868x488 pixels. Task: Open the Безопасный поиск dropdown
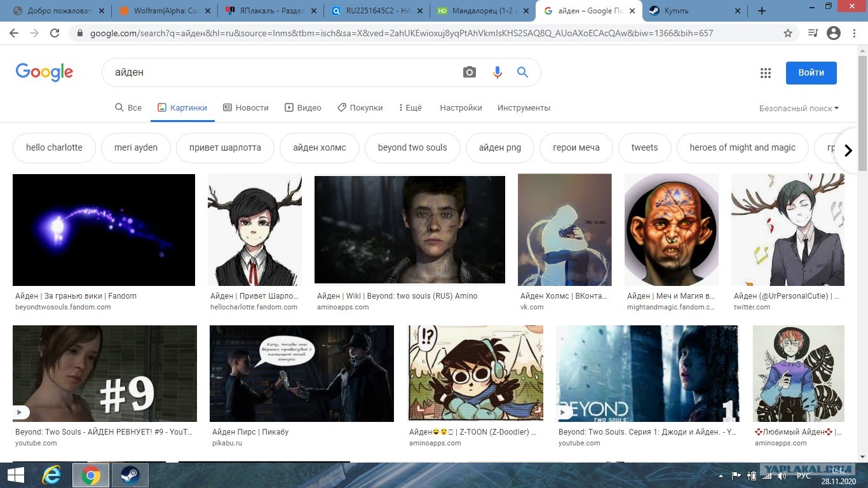pos(799,108)
